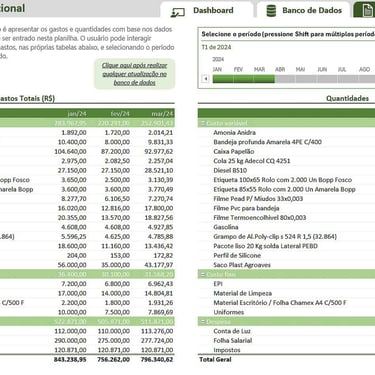Click the database cylinder icon beside Banco de Dados

(x=271, y=11)
